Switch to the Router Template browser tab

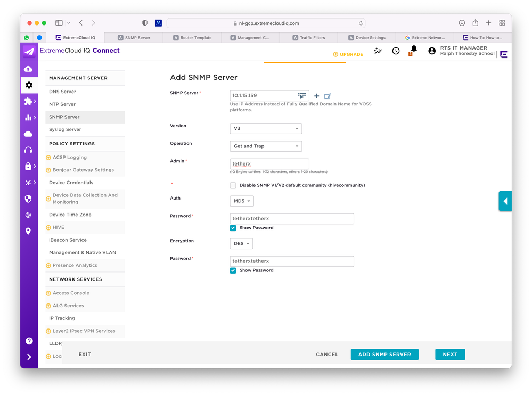tap(195, 38)
